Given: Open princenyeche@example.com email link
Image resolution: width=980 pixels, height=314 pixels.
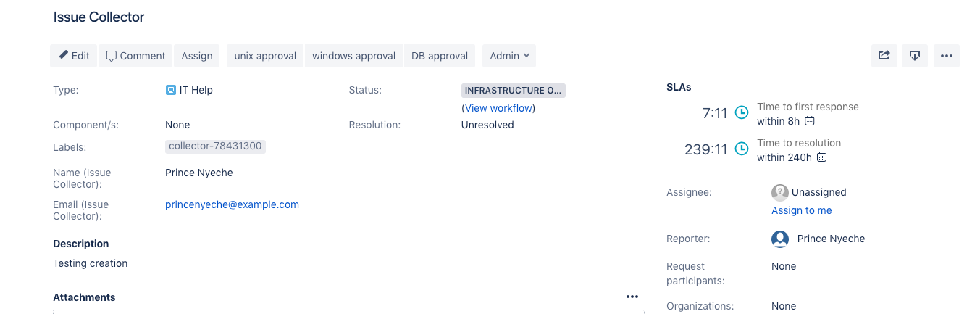Looking at the screenshot, I should point(232,204).
